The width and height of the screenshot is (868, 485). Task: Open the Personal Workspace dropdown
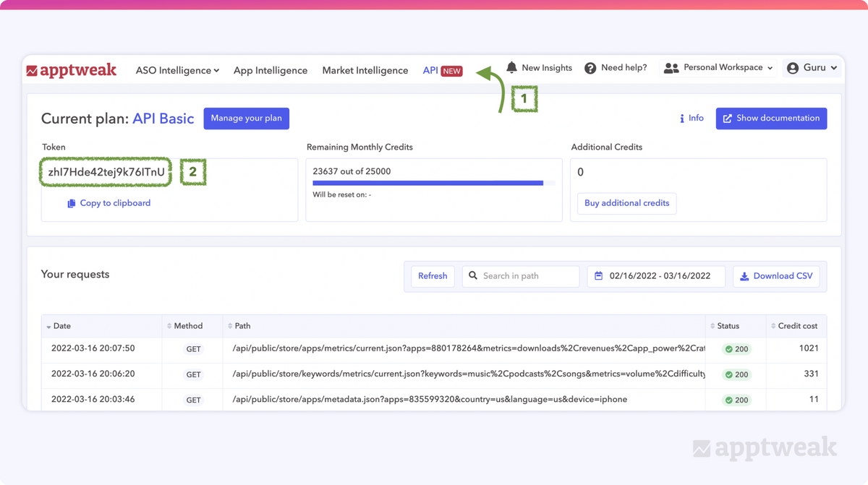718,68
